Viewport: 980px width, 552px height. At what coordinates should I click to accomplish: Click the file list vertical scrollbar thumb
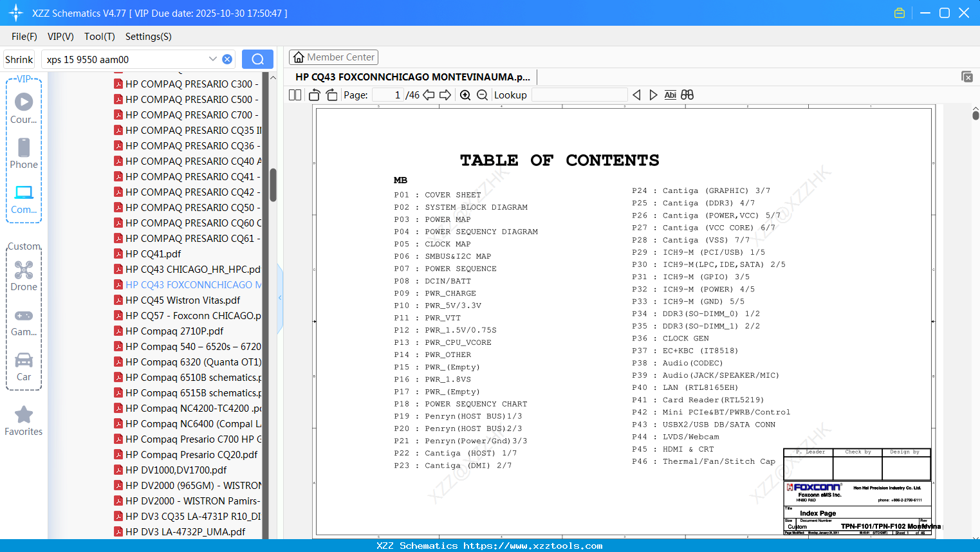(273, 185)
